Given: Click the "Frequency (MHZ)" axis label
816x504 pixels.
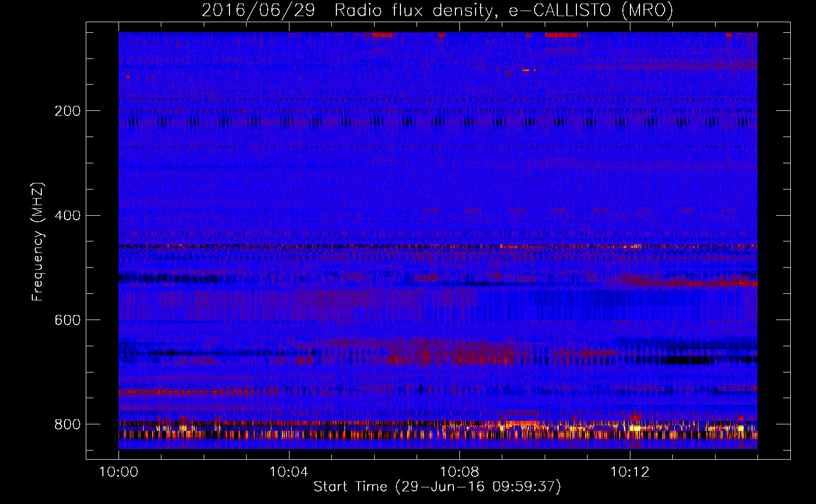Looking at the screenshot, I should (x=37, y=242).
